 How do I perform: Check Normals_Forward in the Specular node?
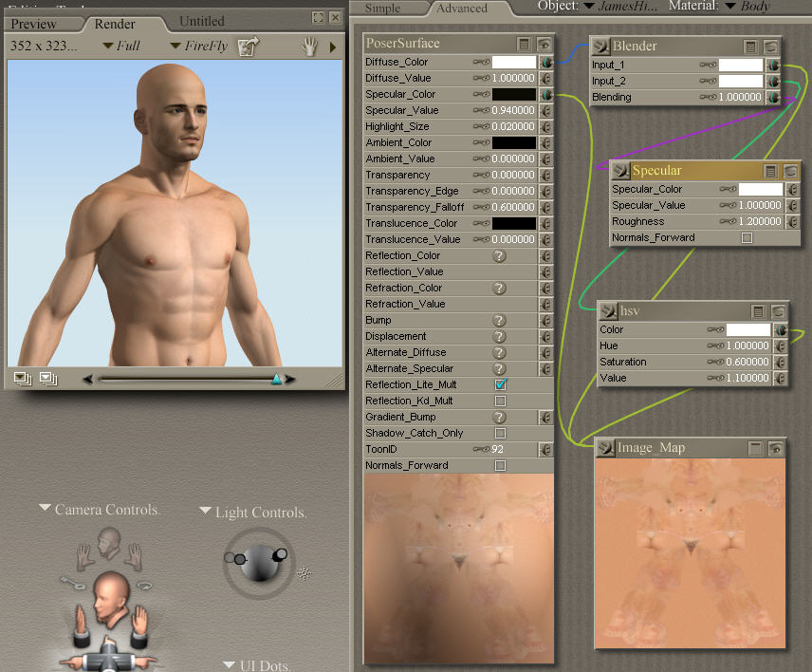(747, 237)
